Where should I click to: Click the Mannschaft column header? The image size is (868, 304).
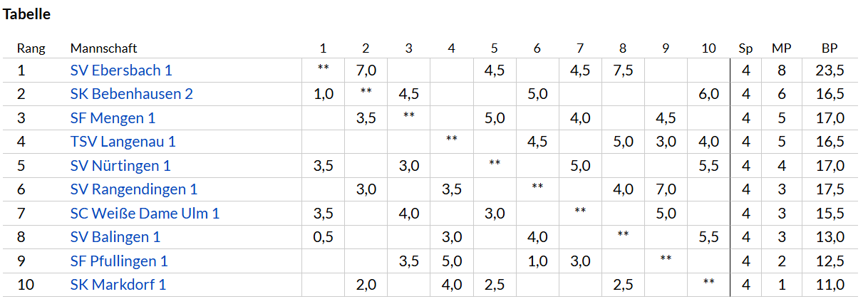(103, 48)
